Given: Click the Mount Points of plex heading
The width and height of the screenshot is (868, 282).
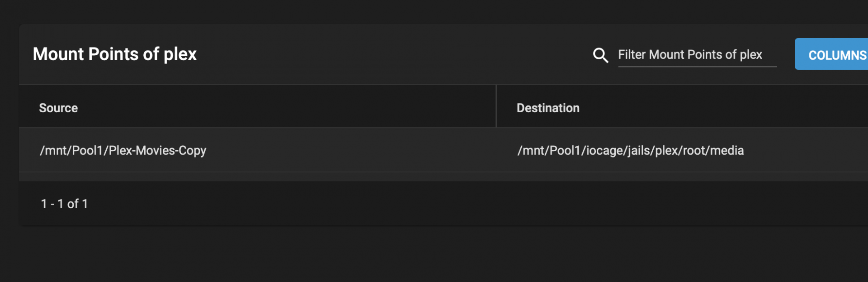Looking at the screenshot, I should [x=115, y=54].
